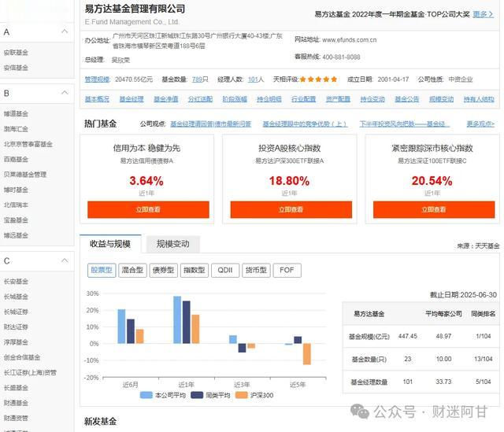Select 长江证券(上海)资管 in the sidebar
504x432 pixels.
(30, 372)
